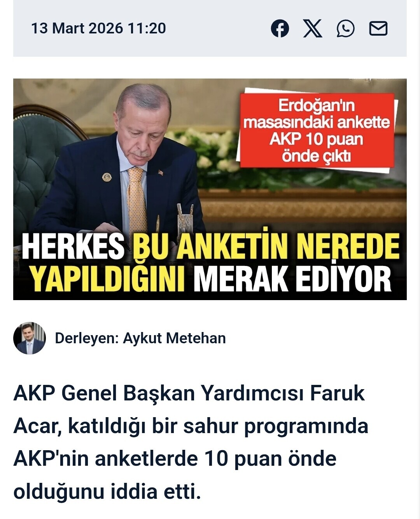This screenshot has width=420, height=519.
Task: Click the 'Derleyen:' label
Action: click(87, 338)
